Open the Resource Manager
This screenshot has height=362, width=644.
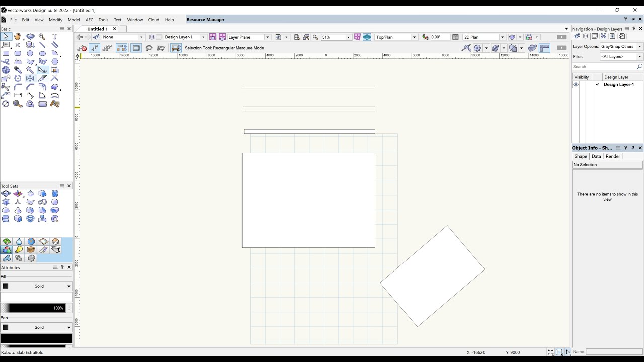[205, 20]
